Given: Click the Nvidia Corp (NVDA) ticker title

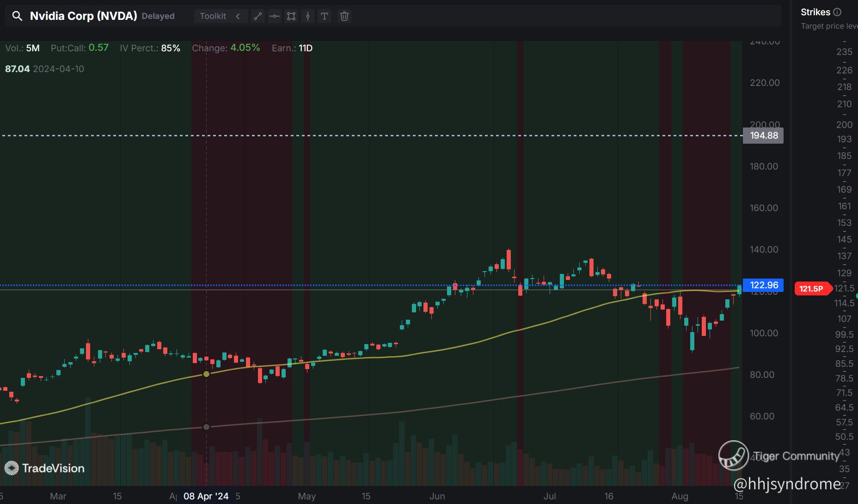Looking at the screenshot, I should [83, 16].
